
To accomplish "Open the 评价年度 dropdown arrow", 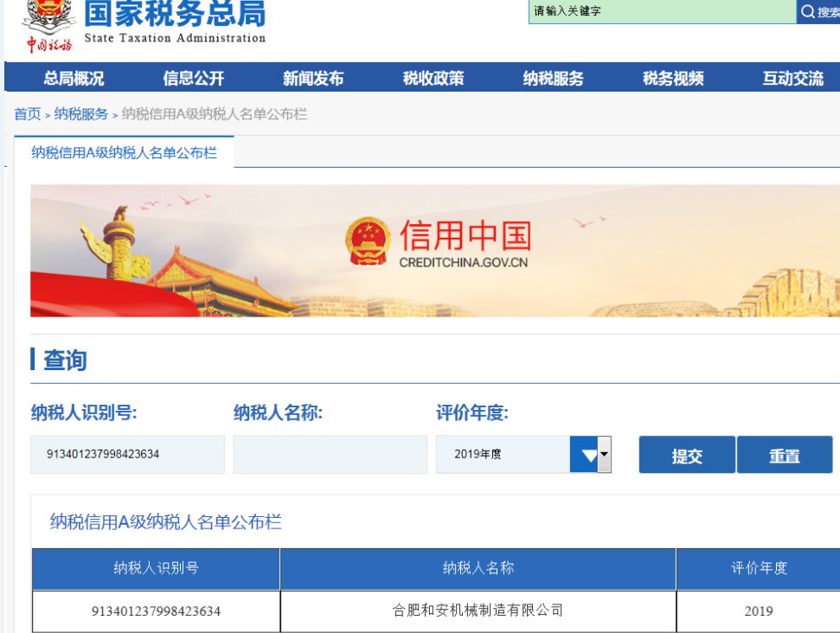I will coord(591,455).
